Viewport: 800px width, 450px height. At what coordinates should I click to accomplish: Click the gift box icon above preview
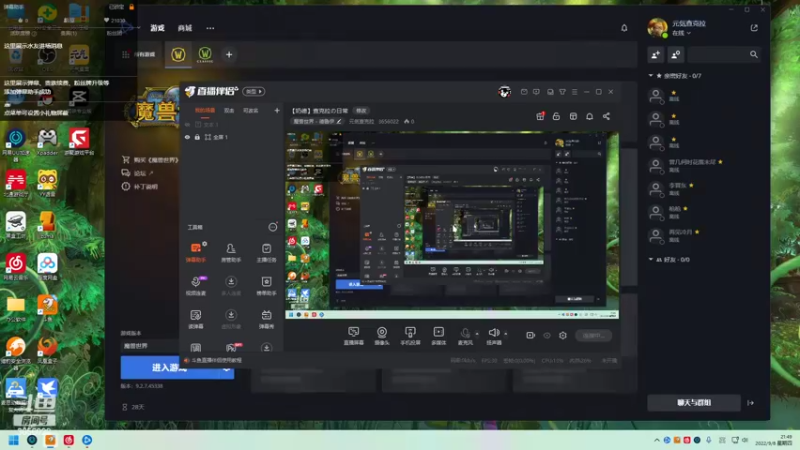(x=540, y=116)
